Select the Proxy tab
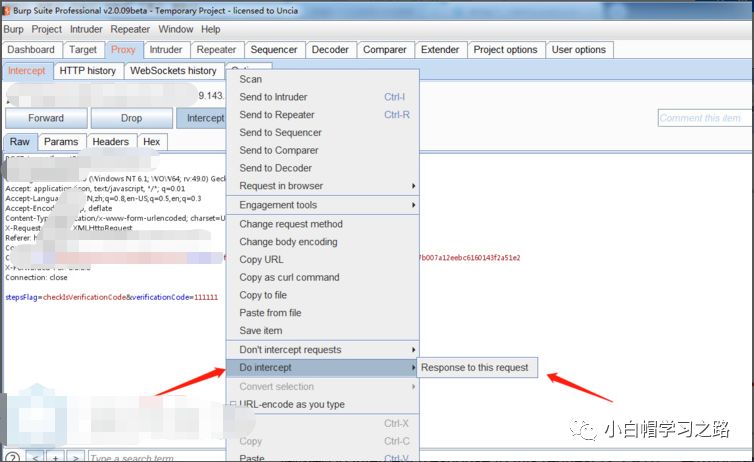 pos(123,50)
